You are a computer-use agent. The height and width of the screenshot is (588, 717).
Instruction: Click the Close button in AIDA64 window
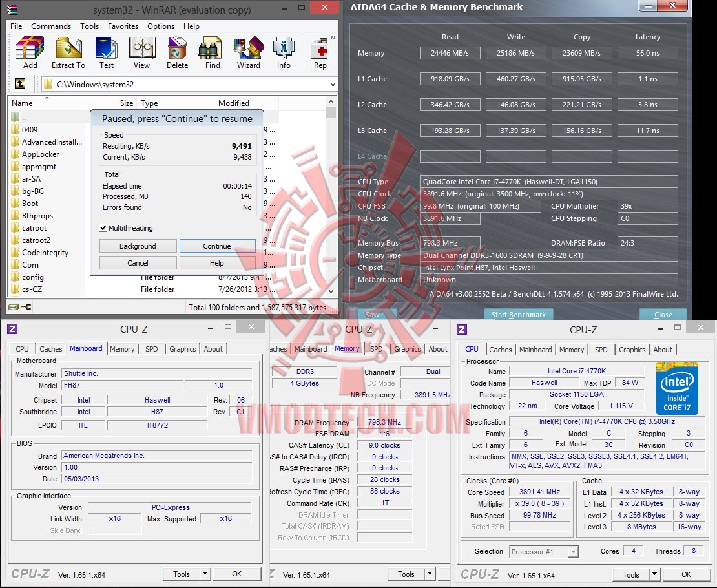[x=663, y=315]
